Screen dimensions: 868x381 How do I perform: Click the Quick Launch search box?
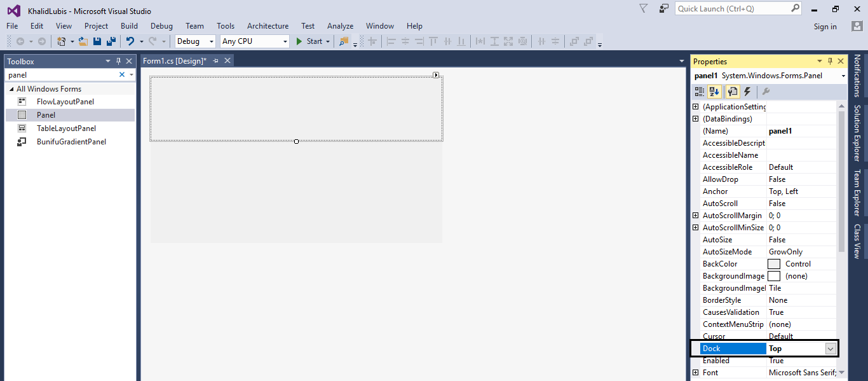tap(731, 8)
